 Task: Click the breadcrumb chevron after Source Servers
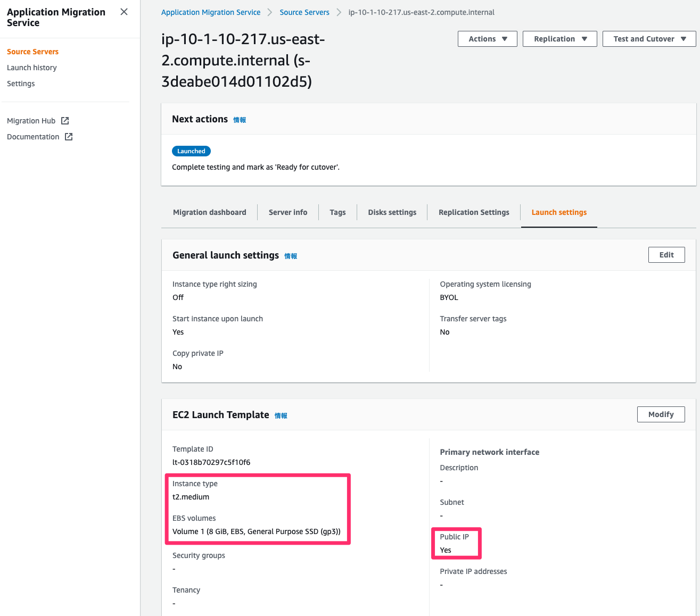pyautogui.click(x=339, y=12)
